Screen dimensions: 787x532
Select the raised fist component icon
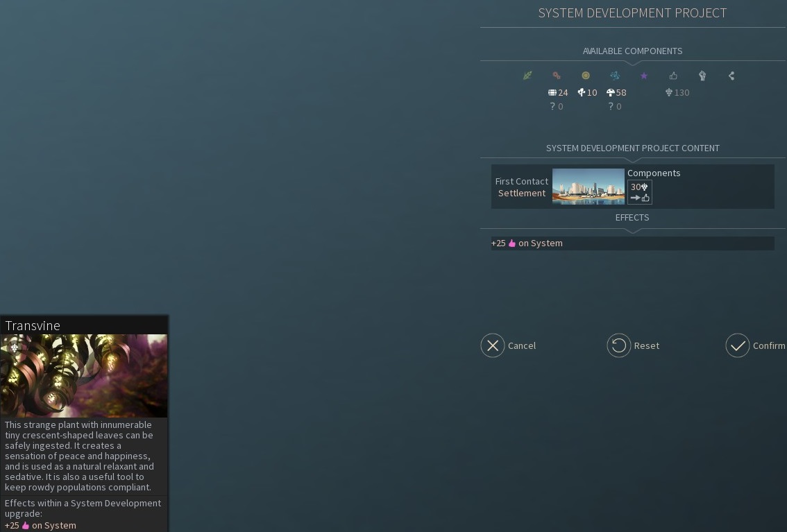[702, 76]
